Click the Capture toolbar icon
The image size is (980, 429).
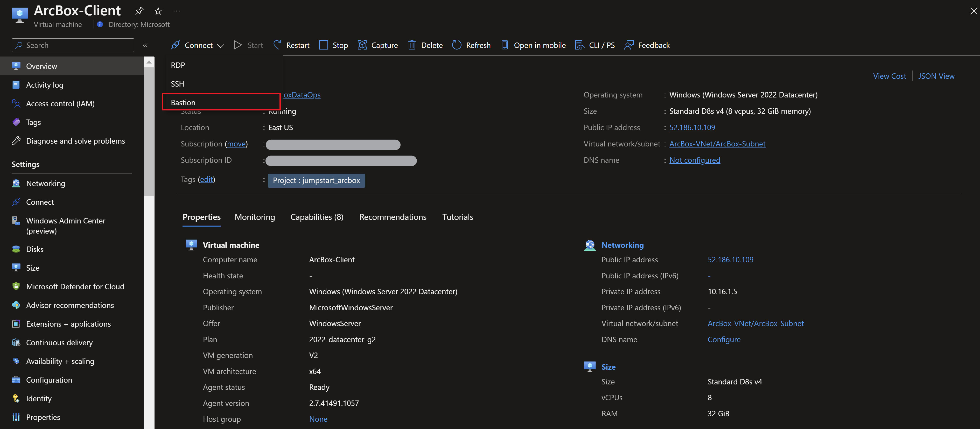point(362,45)
